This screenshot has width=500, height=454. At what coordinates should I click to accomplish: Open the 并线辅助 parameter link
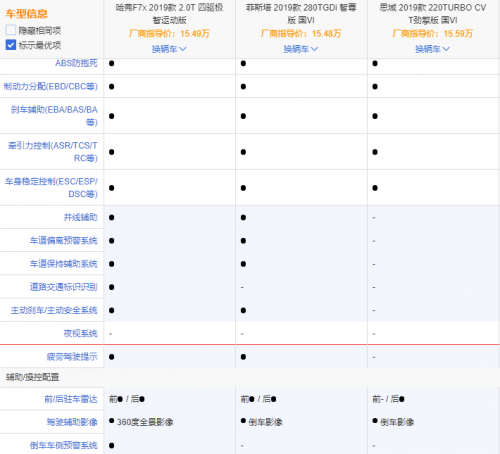coord(80,217)
